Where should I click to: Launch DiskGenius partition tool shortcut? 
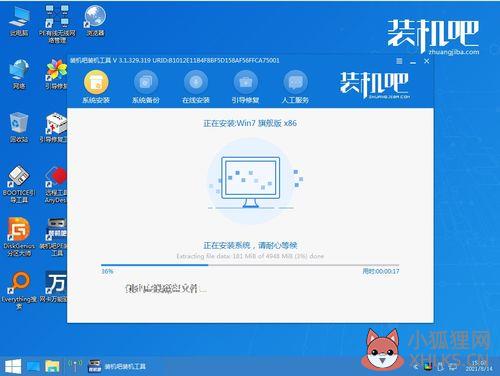point(19,237)
